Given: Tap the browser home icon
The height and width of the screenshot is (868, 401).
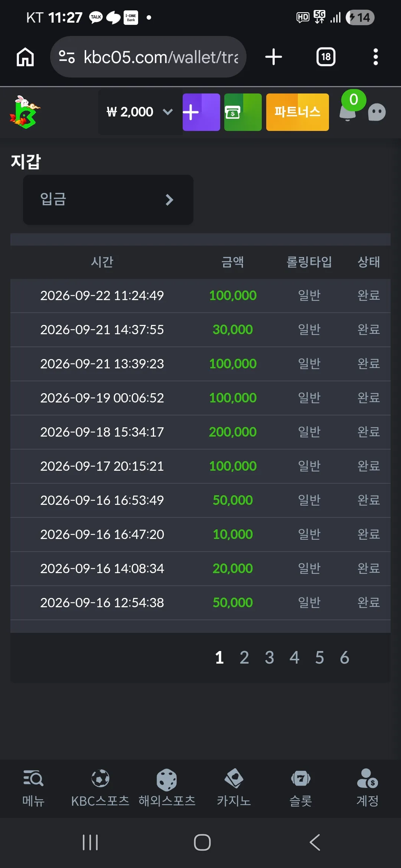Looking at the screenshot, I should 25,57.
